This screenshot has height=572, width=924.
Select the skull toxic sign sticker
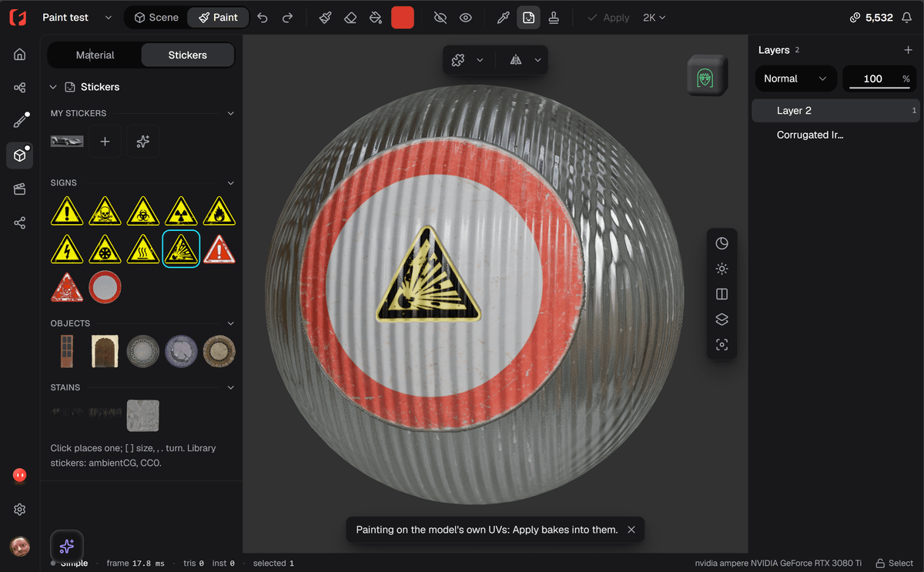[105, 211]
